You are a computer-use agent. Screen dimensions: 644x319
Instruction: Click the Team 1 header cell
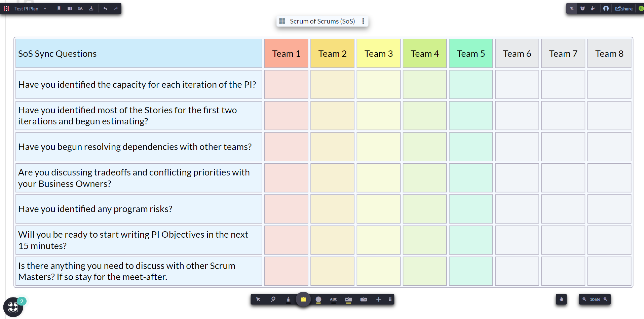point(286,53)
